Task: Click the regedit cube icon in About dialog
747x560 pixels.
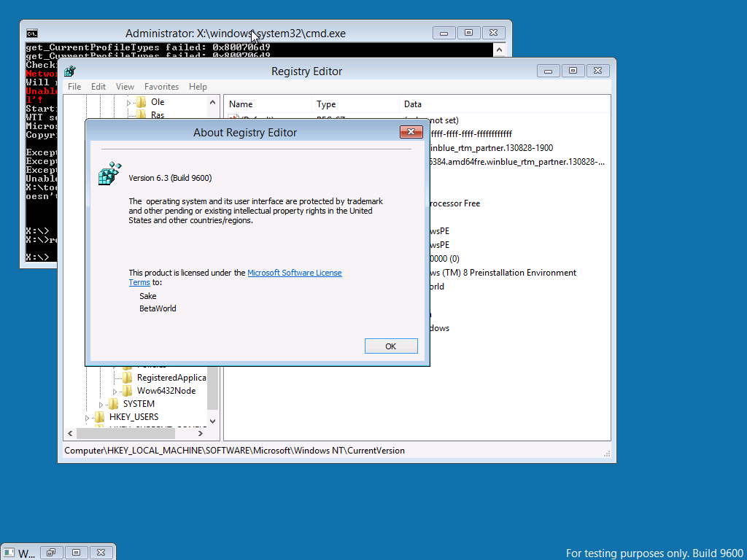Action: pos(109,174)
